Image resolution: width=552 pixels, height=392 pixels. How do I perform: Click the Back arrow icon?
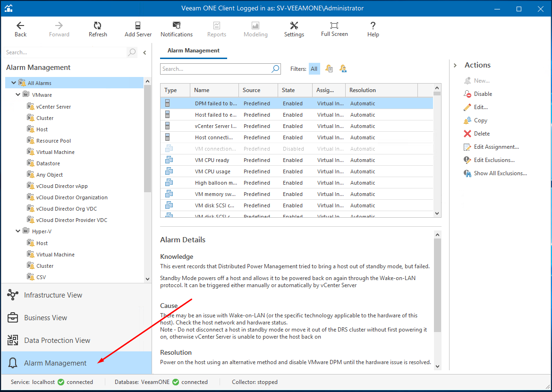20,26
